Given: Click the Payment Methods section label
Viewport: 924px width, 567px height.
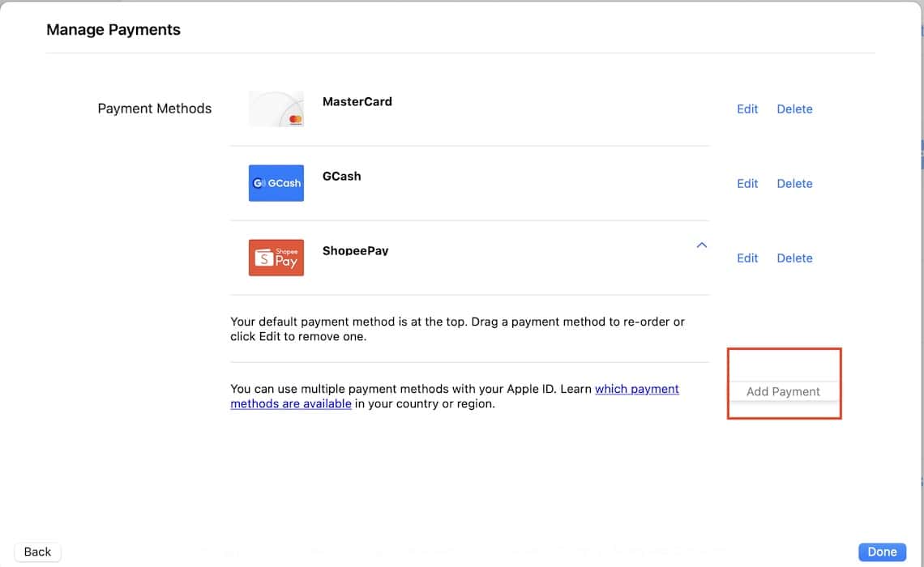Looking at the screenshot, I should click(x=155, y=109).
